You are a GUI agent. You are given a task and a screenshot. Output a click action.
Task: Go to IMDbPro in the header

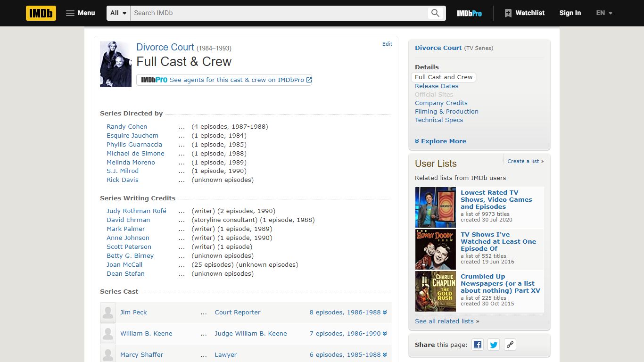click(x=469, y=13)
